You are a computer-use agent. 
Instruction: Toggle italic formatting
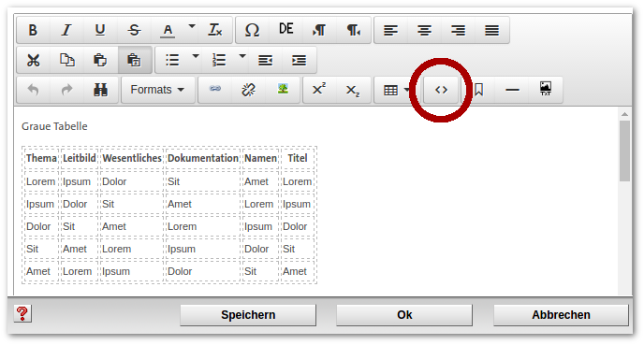66,30
